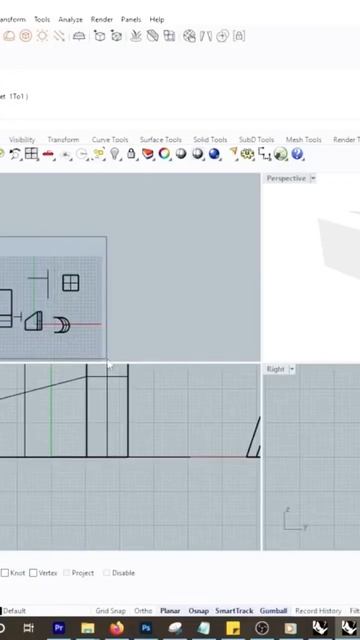360x640 pixels.
Task: Click the Perspective viewport title
Action: pyautogui.click(x=286, y=178)
